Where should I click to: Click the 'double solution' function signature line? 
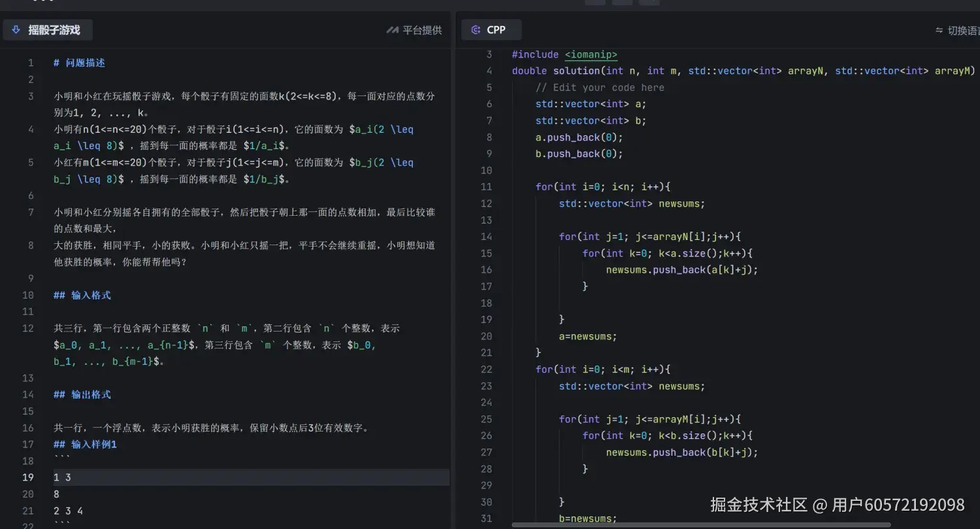point(743,71)
